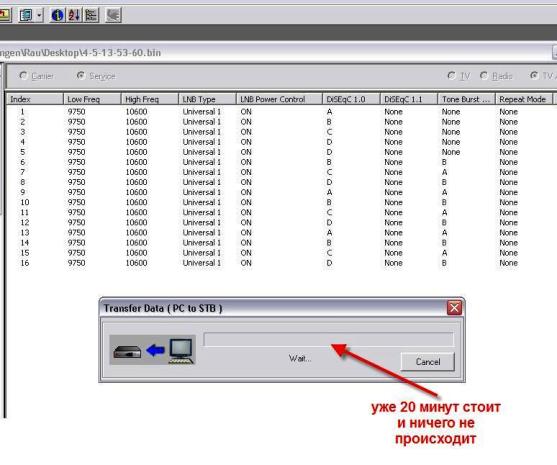Click the A-Z sort toolbar icon
Image resolution: width=557 pixels, height=465 pixels.
[x=74, y=15]
